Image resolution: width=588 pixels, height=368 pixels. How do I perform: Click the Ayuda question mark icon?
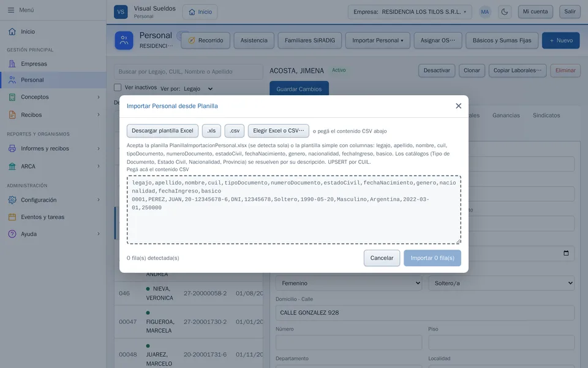coord(12,234)
